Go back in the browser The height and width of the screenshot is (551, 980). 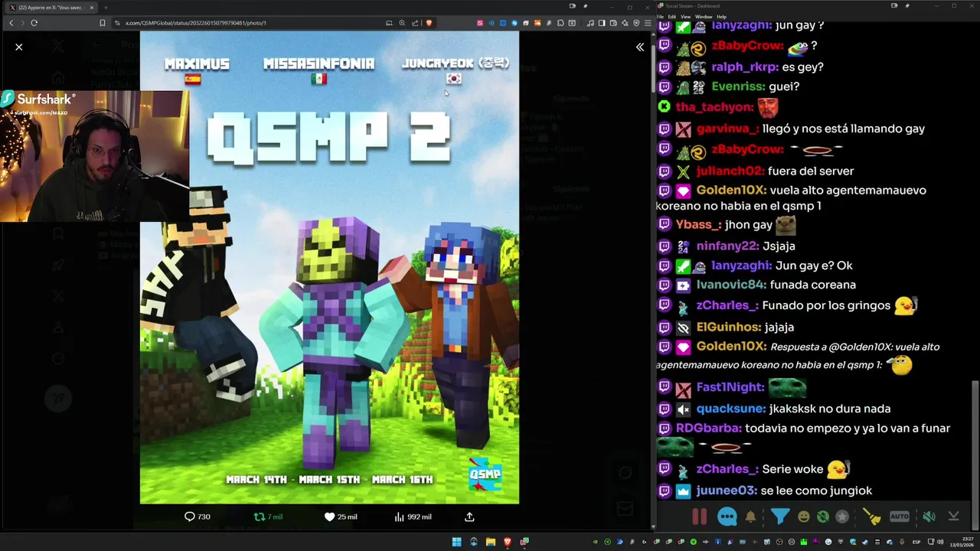11,23
